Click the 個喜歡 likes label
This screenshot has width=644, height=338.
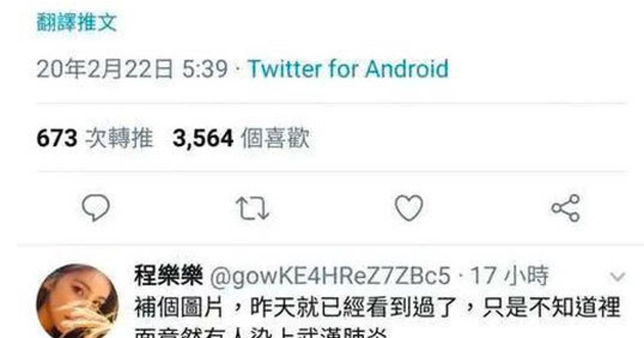point(275,139)
